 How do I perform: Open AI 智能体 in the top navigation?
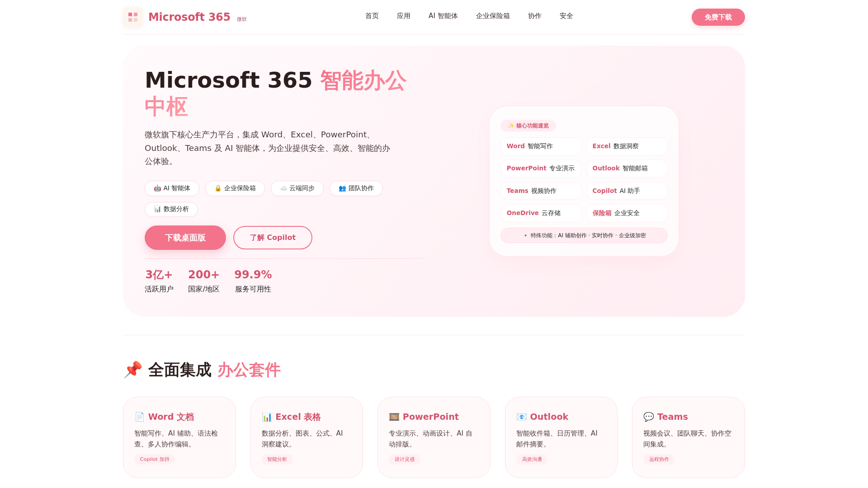443,16
